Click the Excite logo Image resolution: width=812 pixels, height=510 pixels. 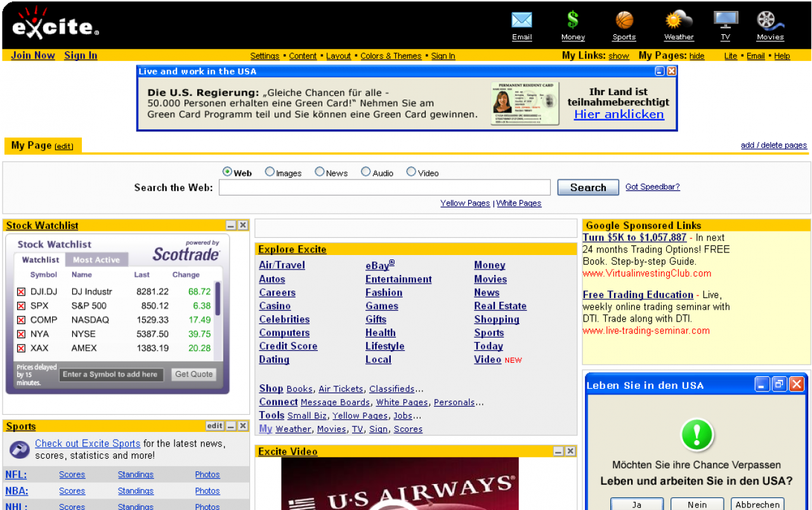(55, 24)
